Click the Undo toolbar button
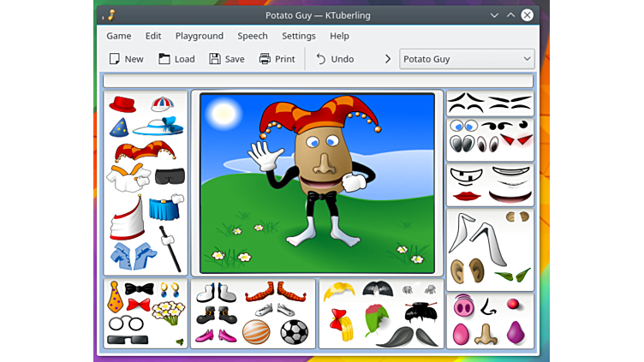Image resolution: width=644 pixels, height=362 pixels. coord(334,59)
